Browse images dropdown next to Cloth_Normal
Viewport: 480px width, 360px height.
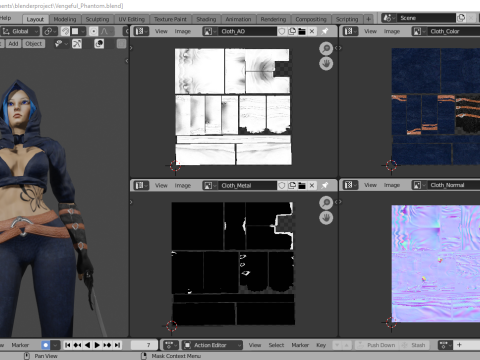coord(419,185)
